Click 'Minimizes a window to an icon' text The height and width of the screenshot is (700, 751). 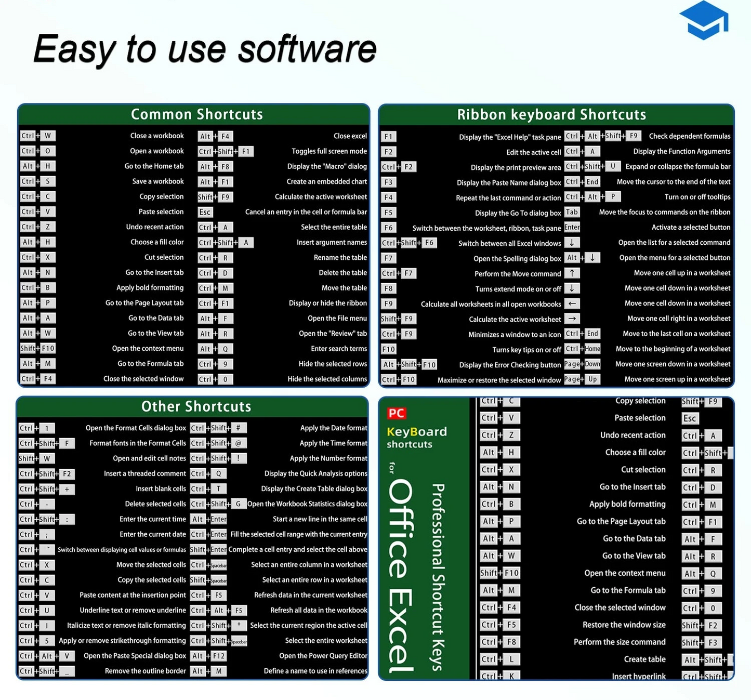coord(515,335)
